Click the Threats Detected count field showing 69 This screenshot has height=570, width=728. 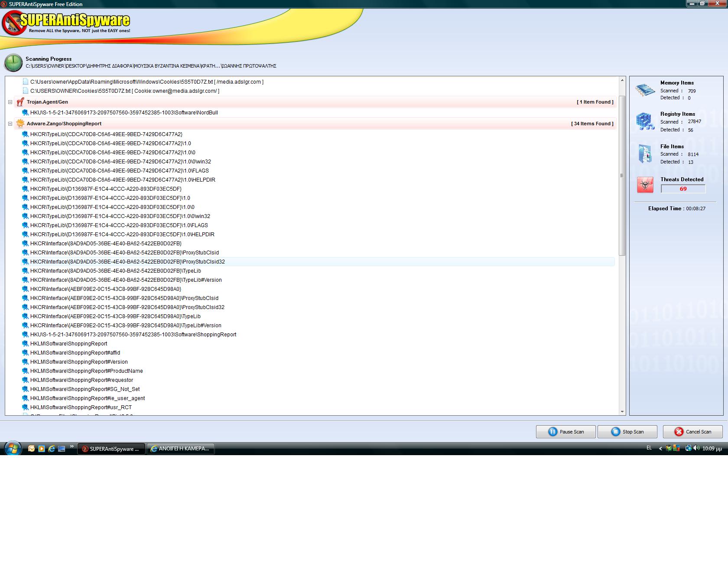[x=683, y=189]
